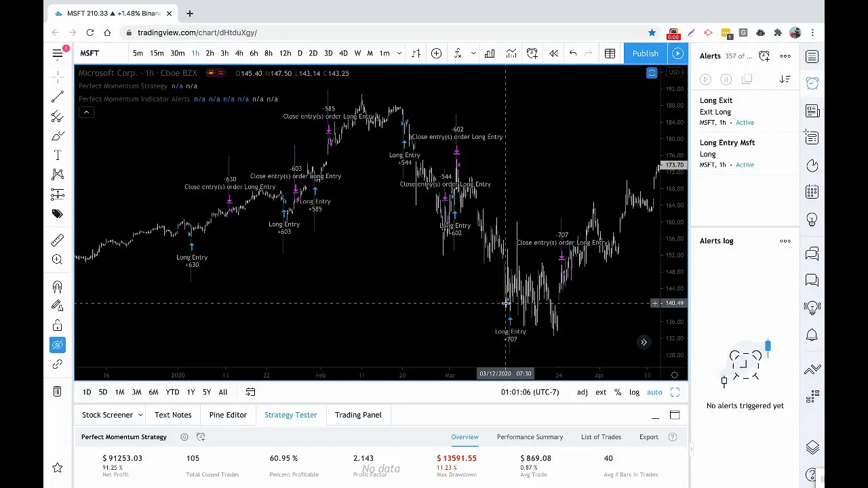Expand the Stock Screener dropdown arrow

pos(140,415)
